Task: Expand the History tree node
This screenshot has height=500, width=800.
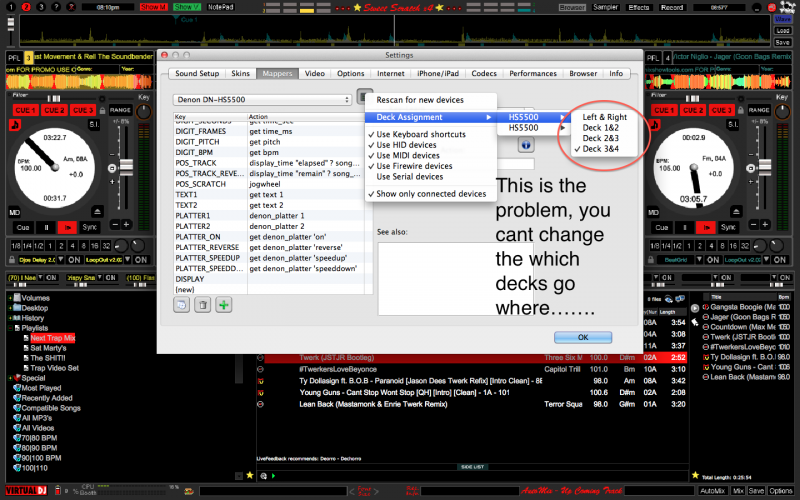Action: (x=10, y=318)
